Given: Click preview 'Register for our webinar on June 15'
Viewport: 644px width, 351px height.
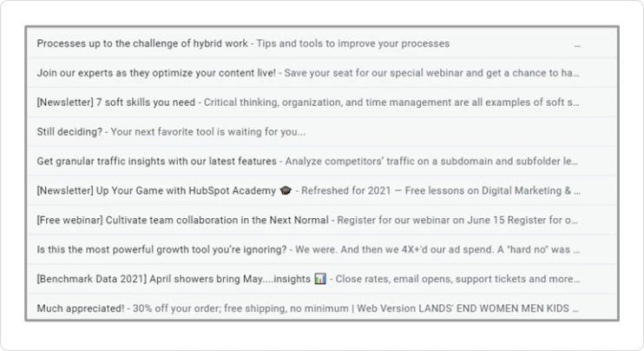Looking at the screenshot, I should 421,221.
